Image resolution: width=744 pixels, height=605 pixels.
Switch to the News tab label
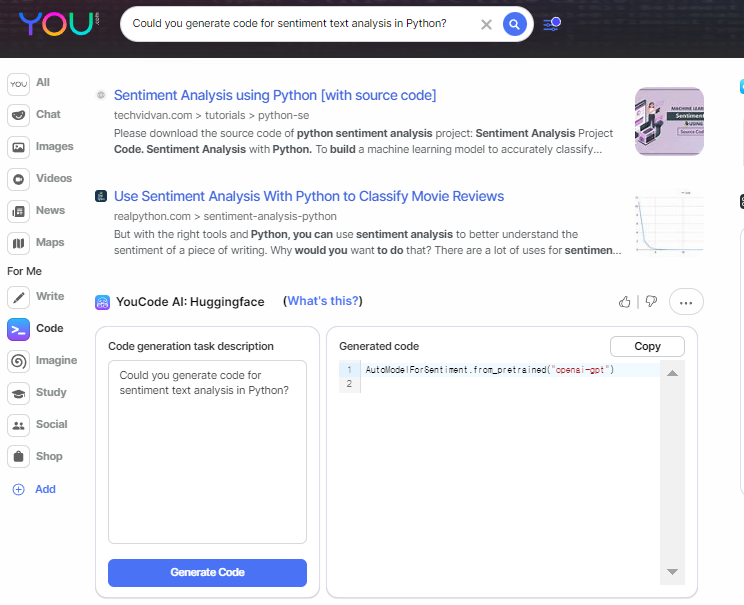coord(50,210)
